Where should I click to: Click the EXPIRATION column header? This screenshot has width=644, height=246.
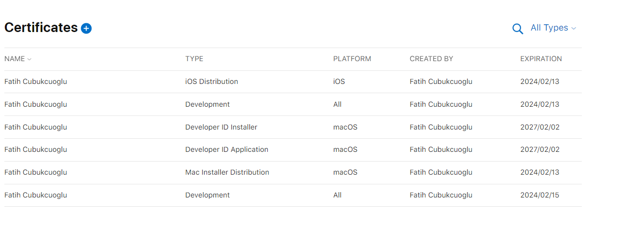pos(541,59)
